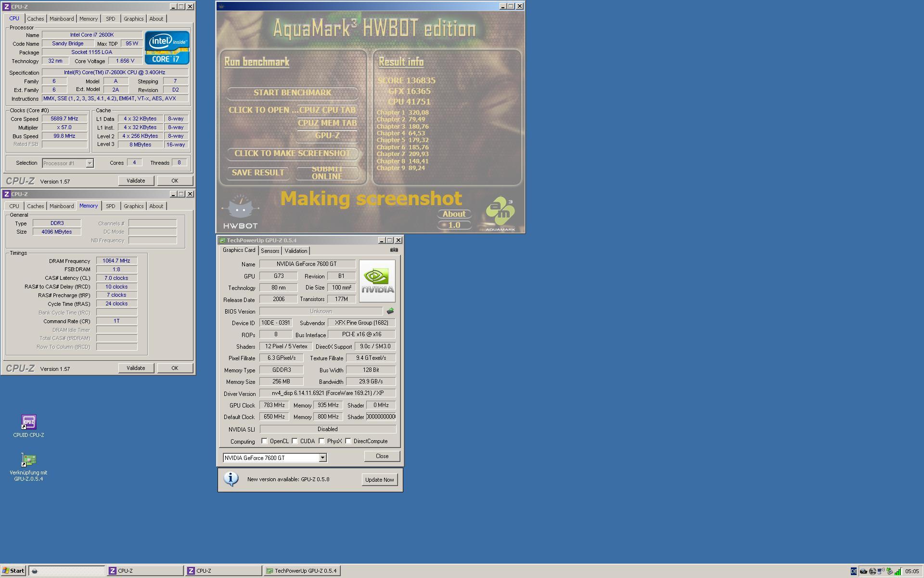Click the CAS# Latency value 7.0 clocks
The image size is (924, 578).
click(x=116, y=278)
